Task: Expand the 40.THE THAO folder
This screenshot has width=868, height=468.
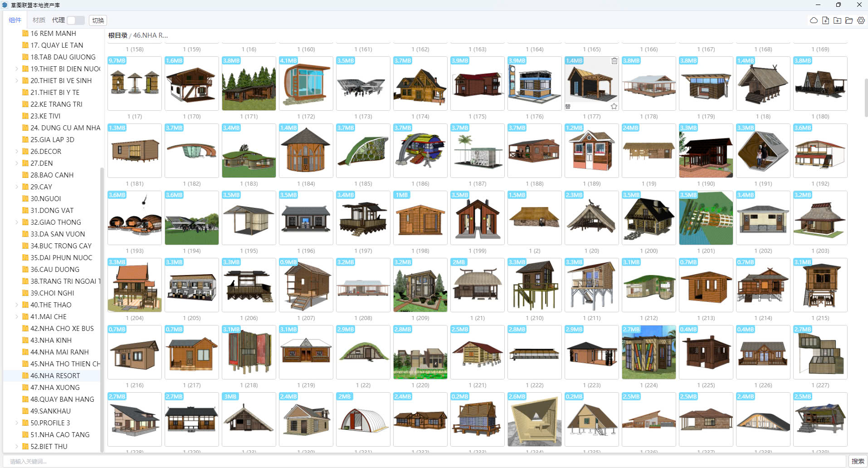Action: (17, 305)
